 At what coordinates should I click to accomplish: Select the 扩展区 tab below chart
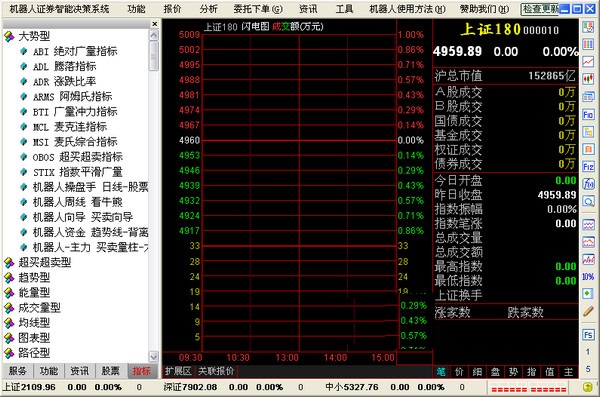[178, 371]
